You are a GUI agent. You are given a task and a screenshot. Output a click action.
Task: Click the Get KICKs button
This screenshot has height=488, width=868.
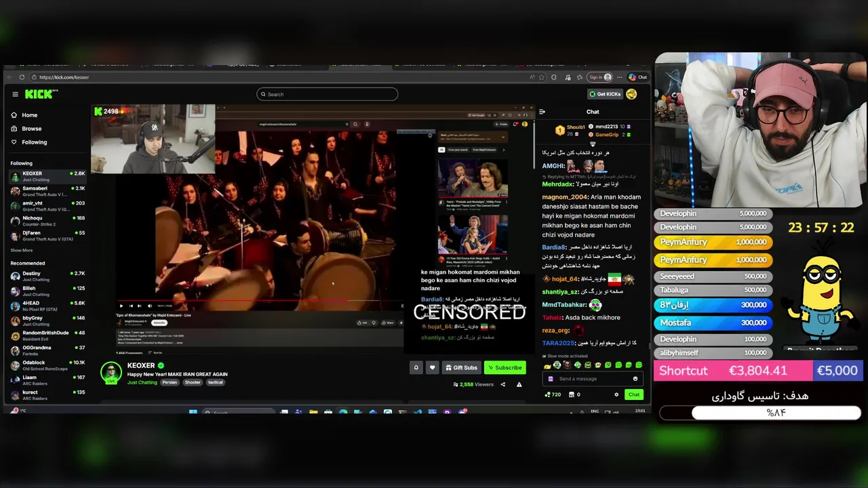[605, 94]
